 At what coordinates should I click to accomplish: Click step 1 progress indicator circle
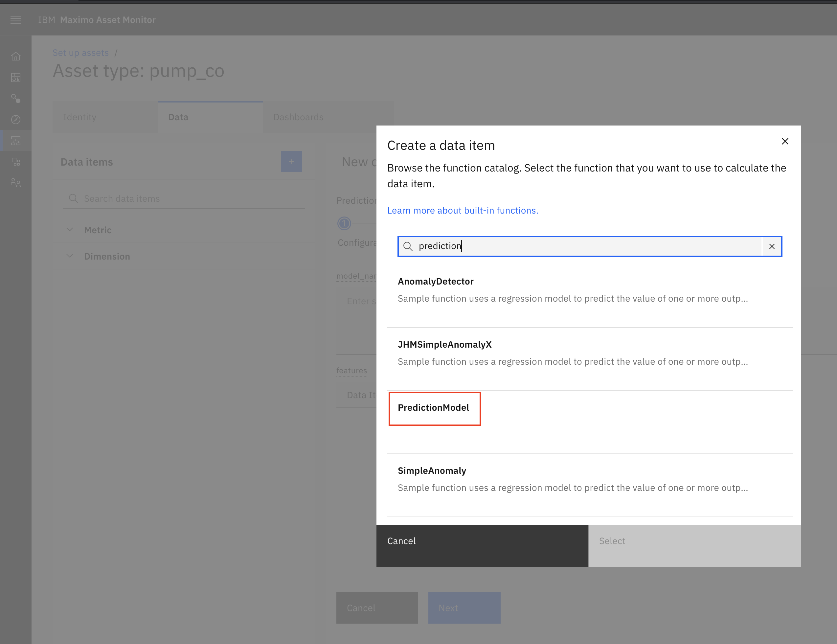(x=344, y=223)
